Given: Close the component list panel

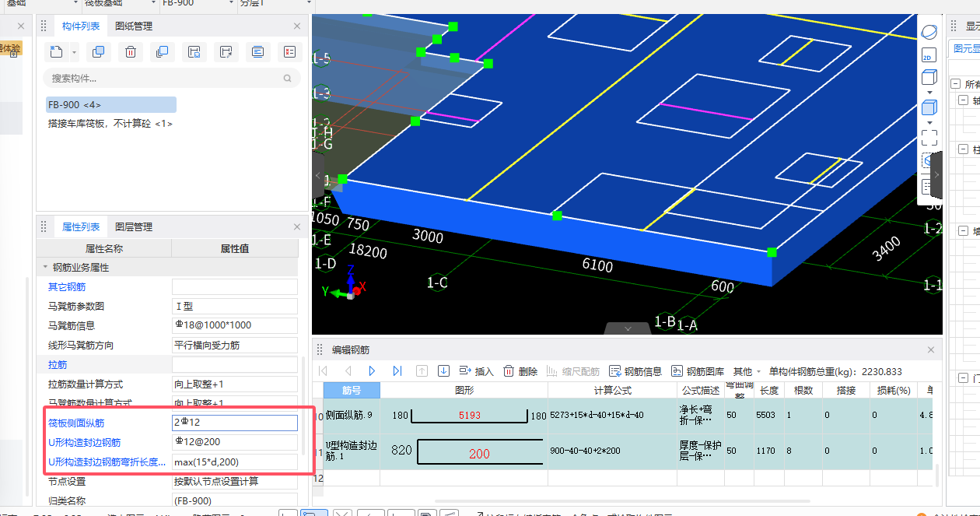Looking at the screenshot, I should [297, 26].
